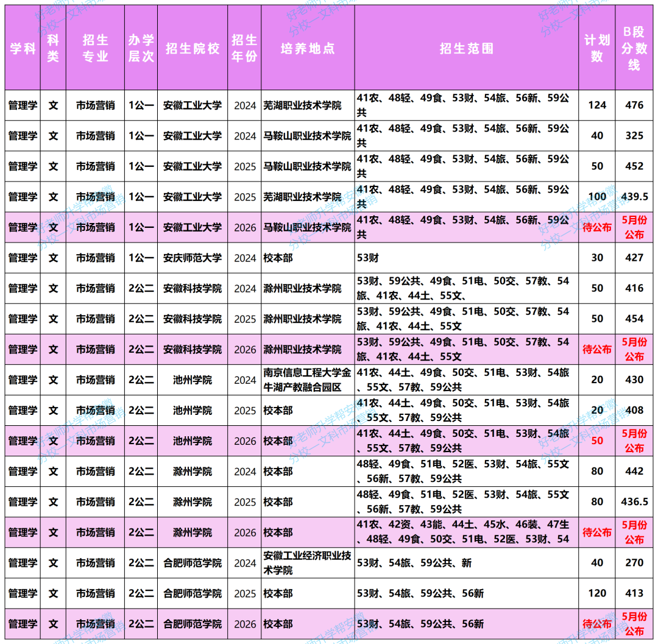Click the score cell 408
658x644 pixels.
tap(634, 410)
